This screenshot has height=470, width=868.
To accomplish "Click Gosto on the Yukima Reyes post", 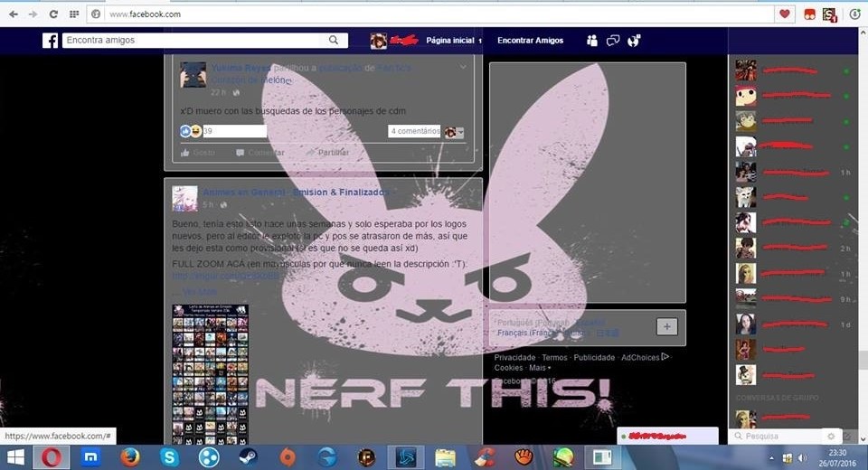I will click(198, 152).
